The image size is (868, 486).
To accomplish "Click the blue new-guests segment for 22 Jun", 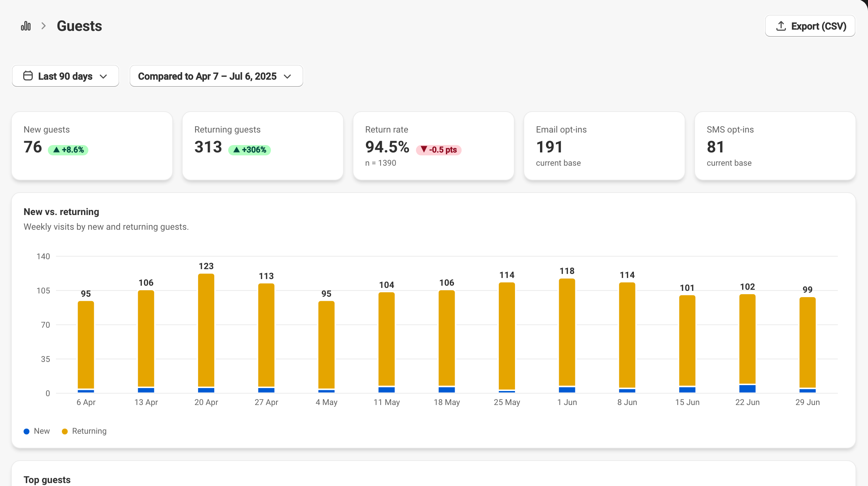I will click(x=747, y=388).
